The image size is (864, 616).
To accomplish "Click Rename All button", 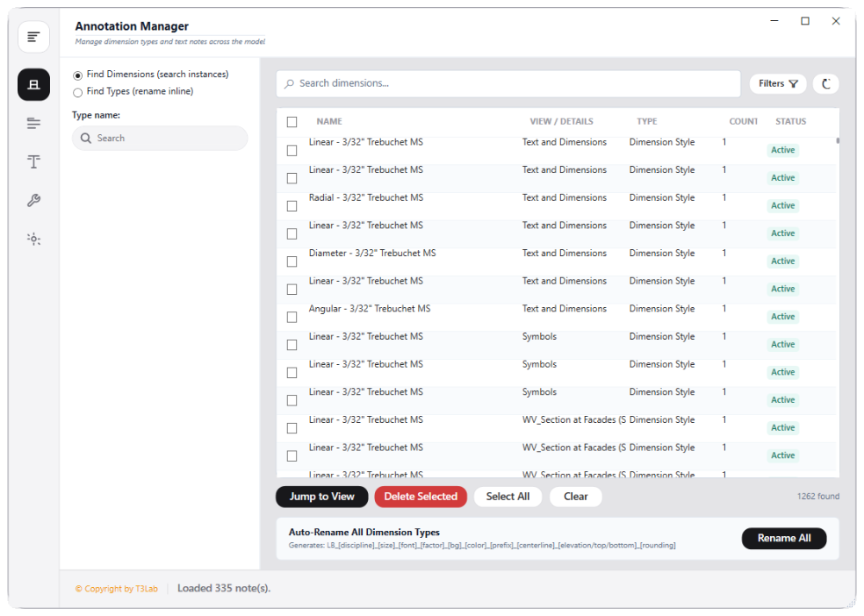I will 783,539.
